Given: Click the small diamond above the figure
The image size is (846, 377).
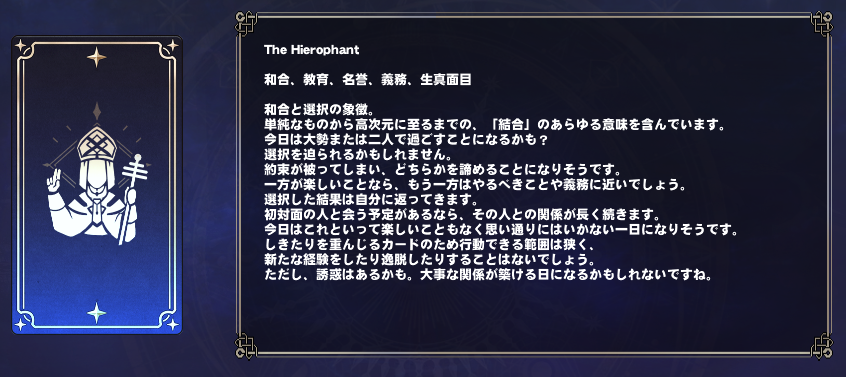Looking at the screenshot, I should pyautogui.click(x=97, y=111).
